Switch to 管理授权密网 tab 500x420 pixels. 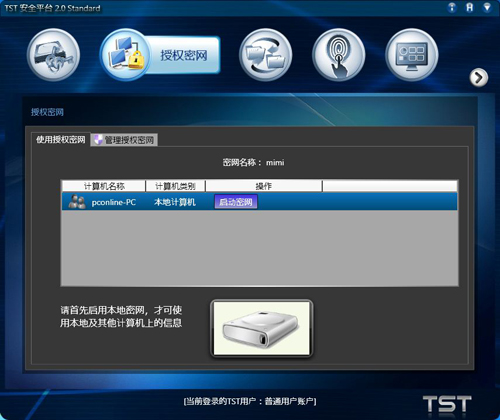(x=124, y=140)
